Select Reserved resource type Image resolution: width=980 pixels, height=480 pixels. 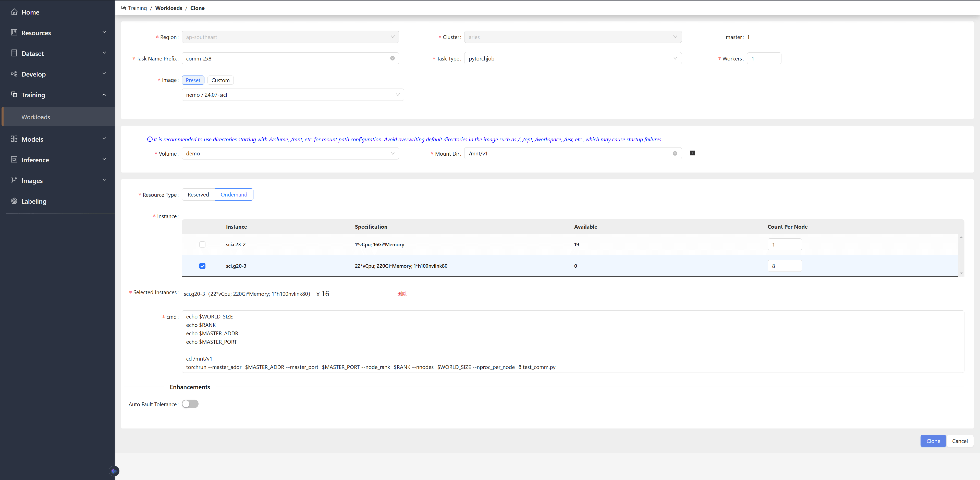tap(198, 194)
